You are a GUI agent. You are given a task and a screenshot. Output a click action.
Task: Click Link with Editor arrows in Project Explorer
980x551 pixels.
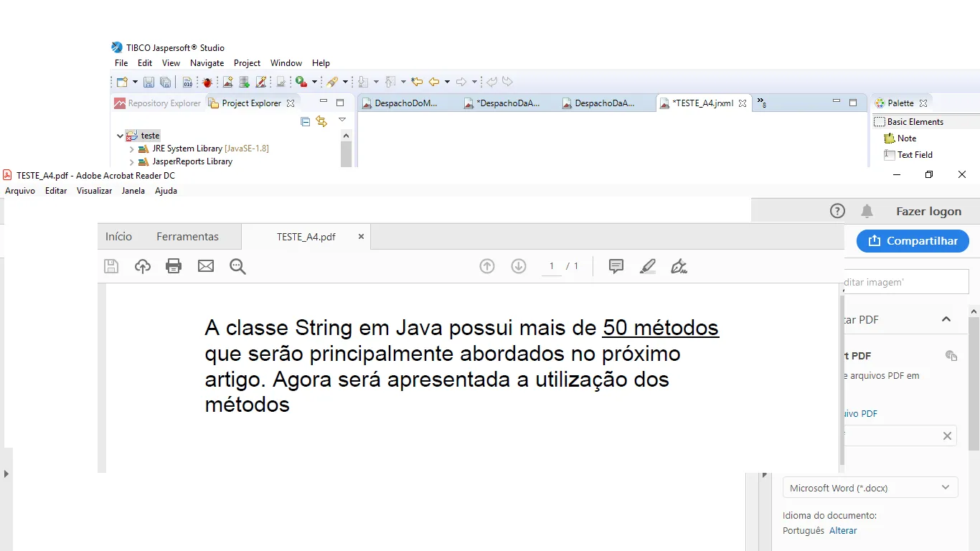321,121
